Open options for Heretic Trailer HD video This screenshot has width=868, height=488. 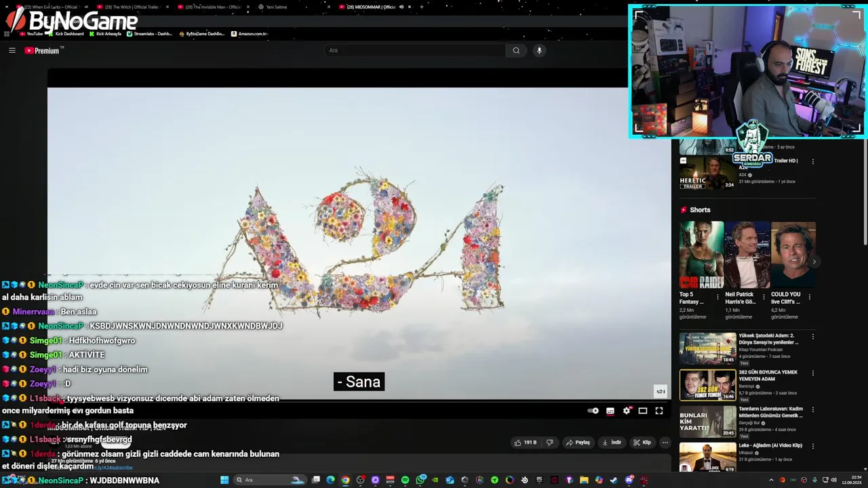coord(812,161)
